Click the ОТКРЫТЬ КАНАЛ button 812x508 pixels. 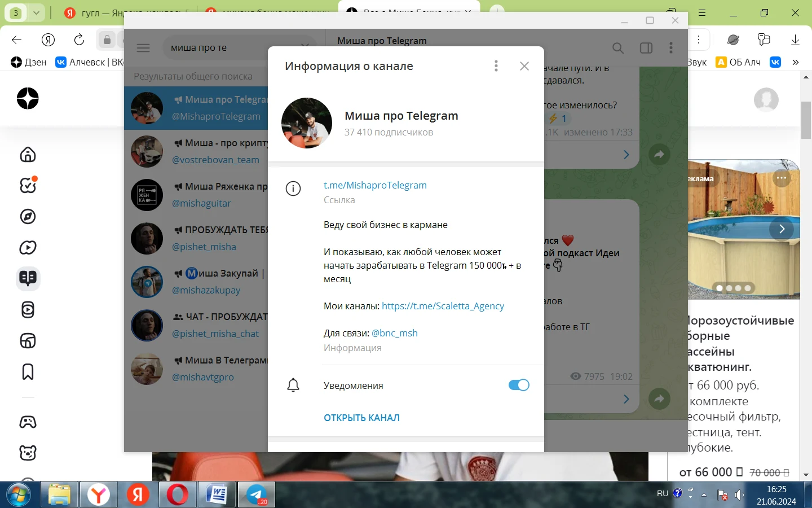[x=361, y=418]
